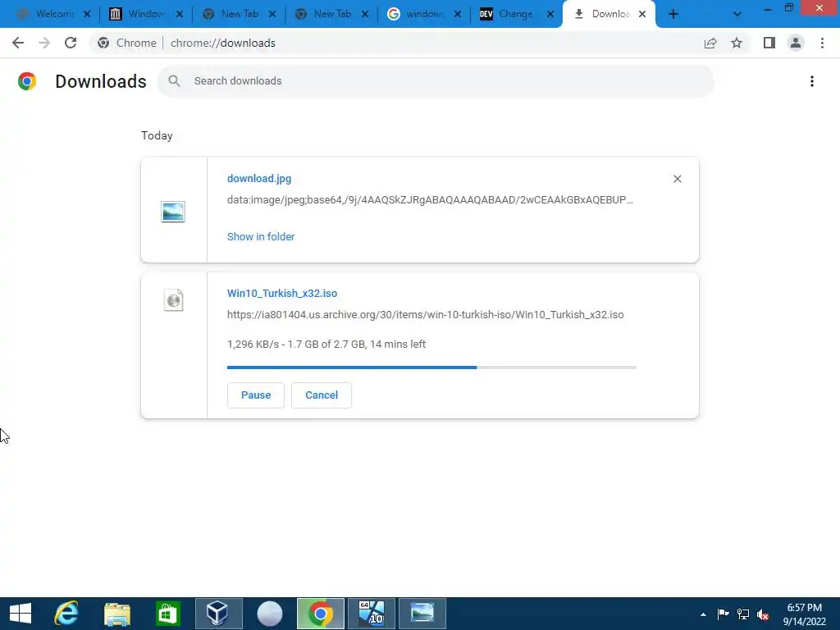
Task: Open Chrome's three-dot browser menu
Action: (822, 43)
